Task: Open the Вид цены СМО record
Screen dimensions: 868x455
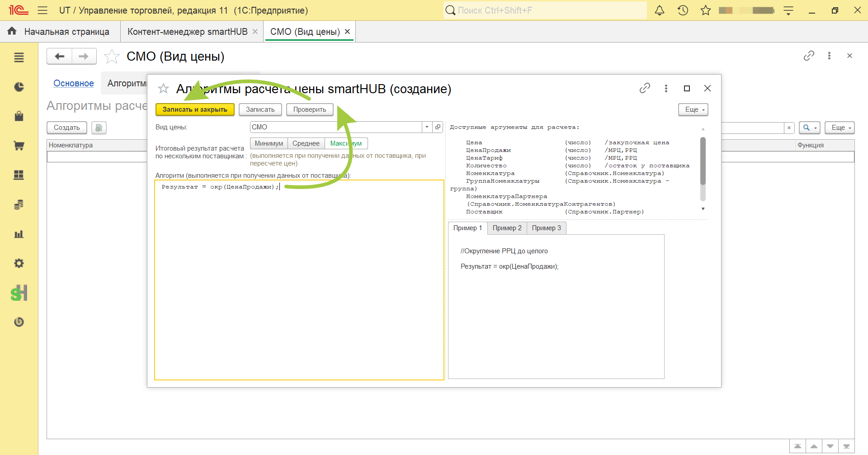Action: click(438, 127)
